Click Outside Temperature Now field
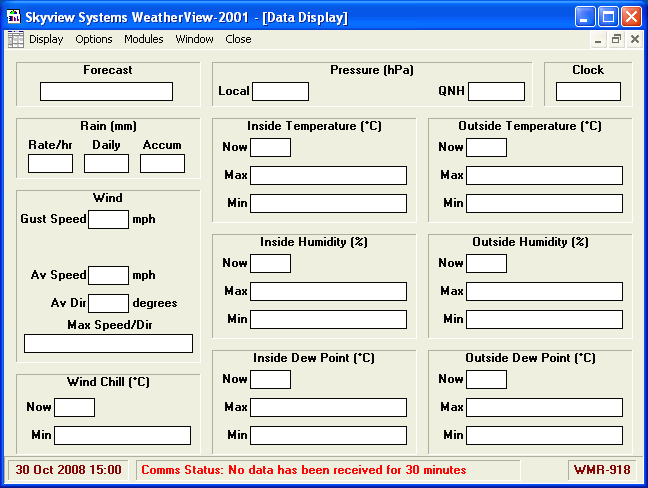 coord(486,148)
